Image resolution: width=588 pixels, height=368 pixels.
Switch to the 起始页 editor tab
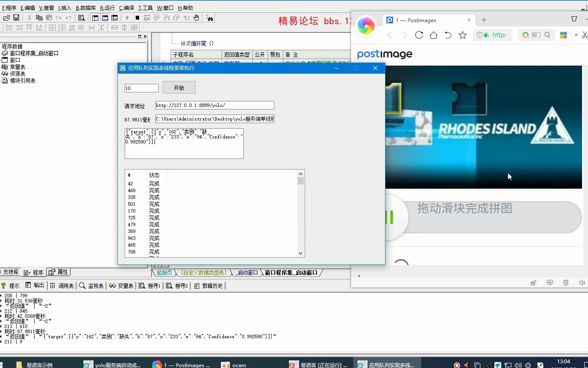(164, 273)
